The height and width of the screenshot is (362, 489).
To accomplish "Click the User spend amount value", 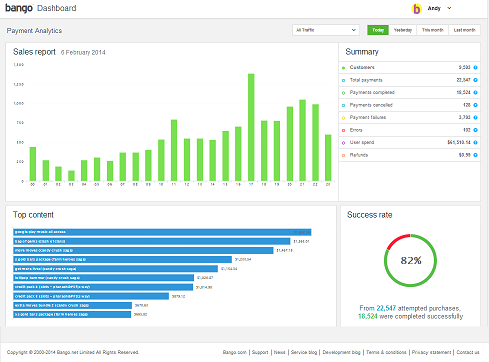I will point(459,142).
